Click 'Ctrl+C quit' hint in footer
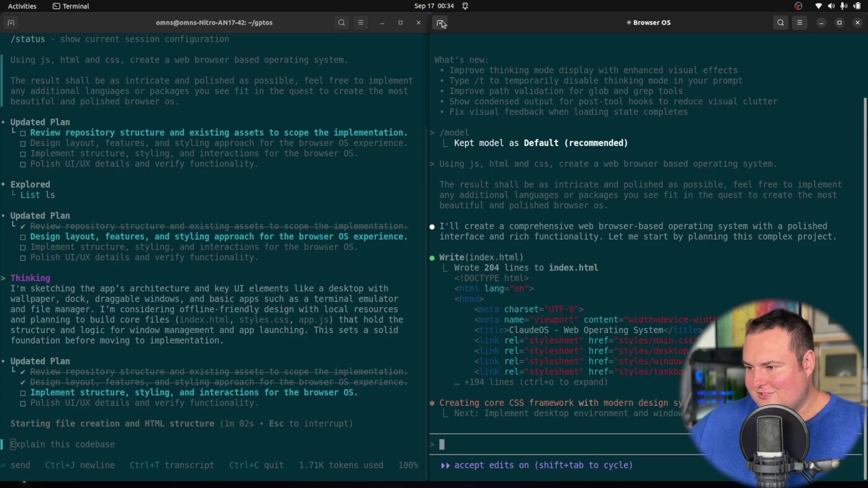868x488 pixels. point(256,465)
